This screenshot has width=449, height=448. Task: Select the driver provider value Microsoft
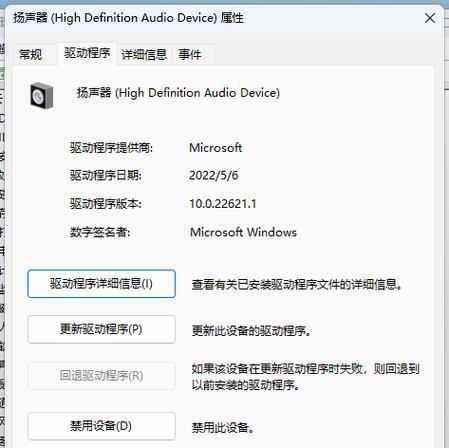(216, 148)
